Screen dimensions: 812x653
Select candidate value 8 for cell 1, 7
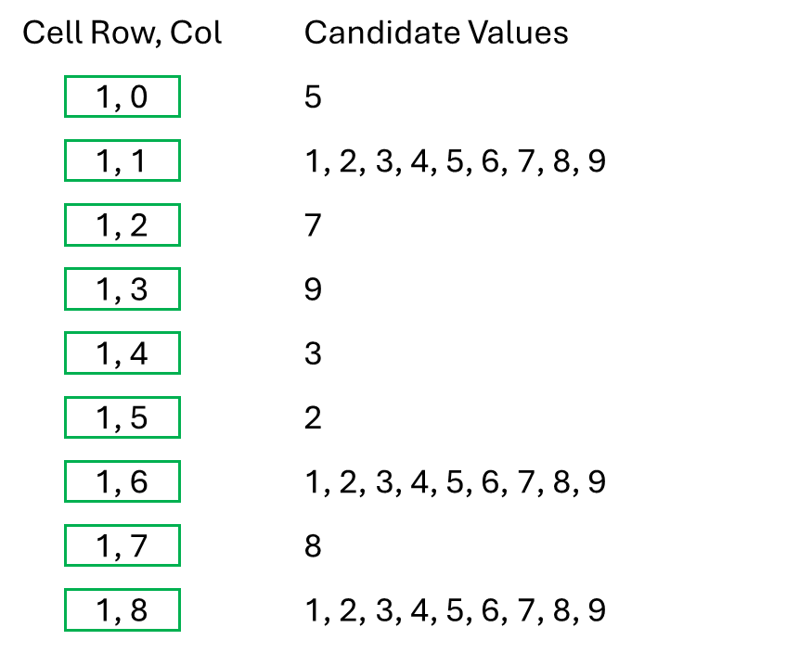(313, 546)
